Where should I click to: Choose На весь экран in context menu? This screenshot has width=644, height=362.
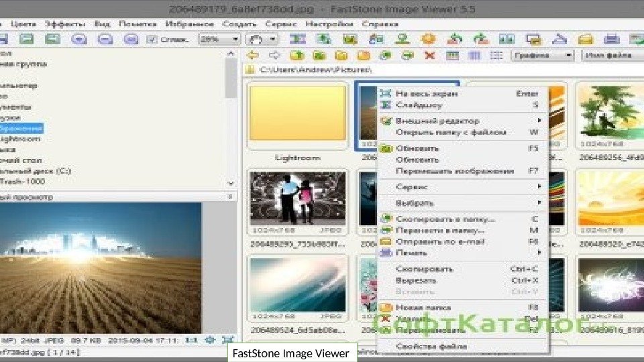462,94
